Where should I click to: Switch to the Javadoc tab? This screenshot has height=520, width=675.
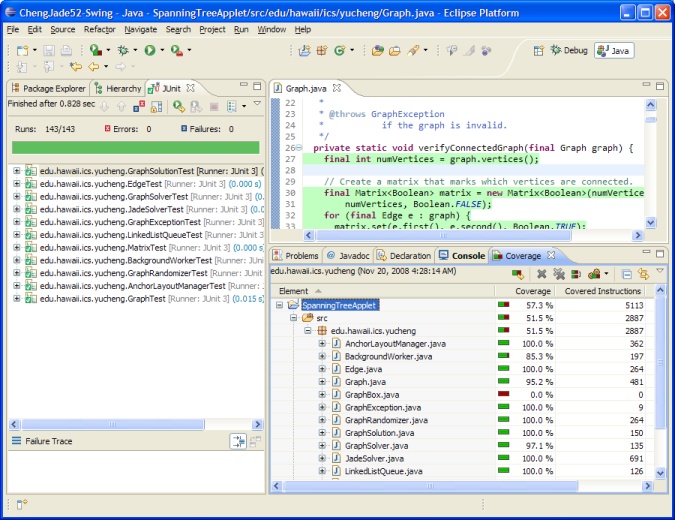click(x=348, y=256)
